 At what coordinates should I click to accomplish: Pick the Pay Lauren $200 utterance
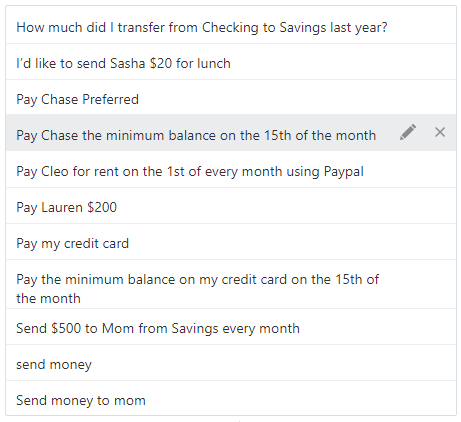click(x=231, y=206)
